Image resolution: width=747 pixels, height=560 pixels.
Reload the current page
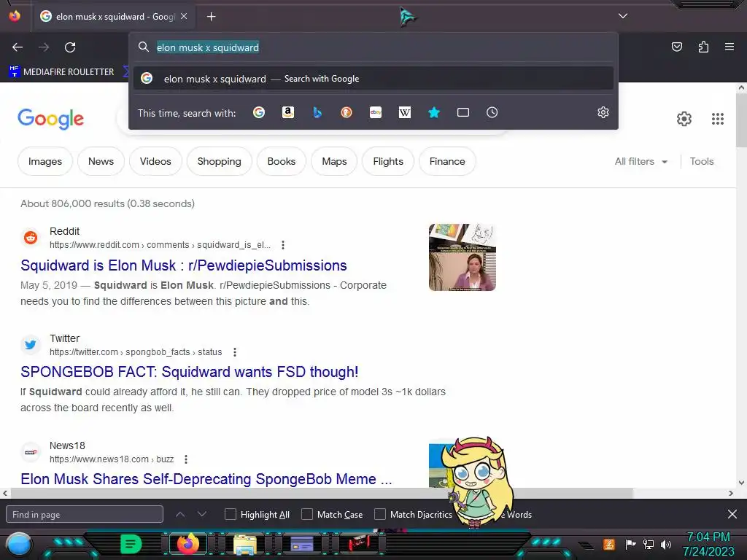pos(70,47)
